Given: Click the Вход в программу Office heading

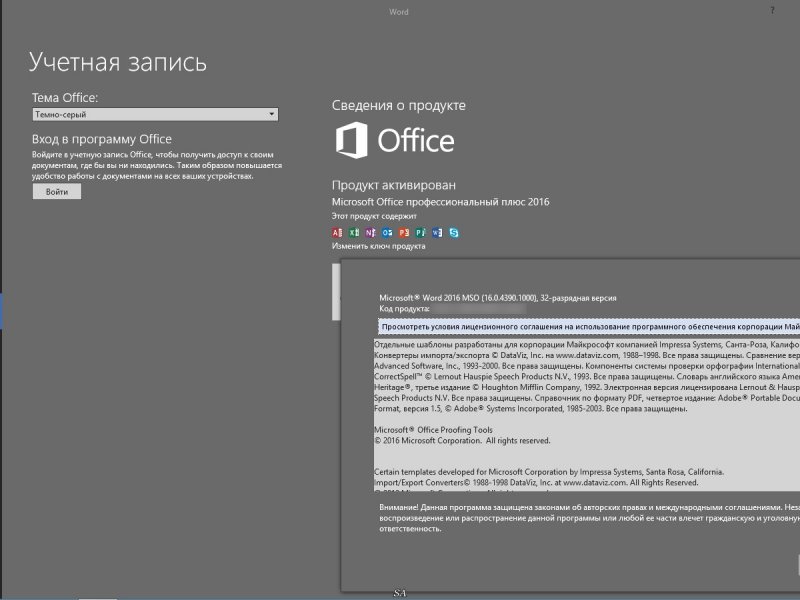Looking at the screenshot, I should 102,139.
